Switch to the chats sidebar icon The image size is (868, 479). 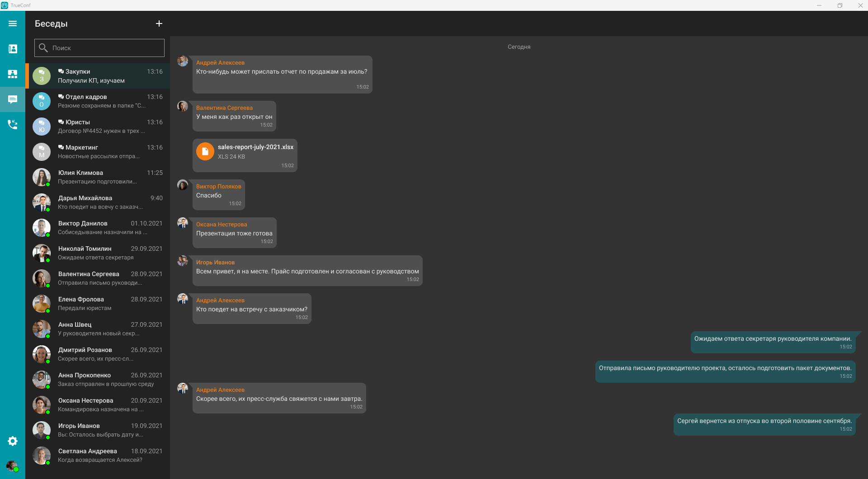pyautogui.click(x=13, y=99)
